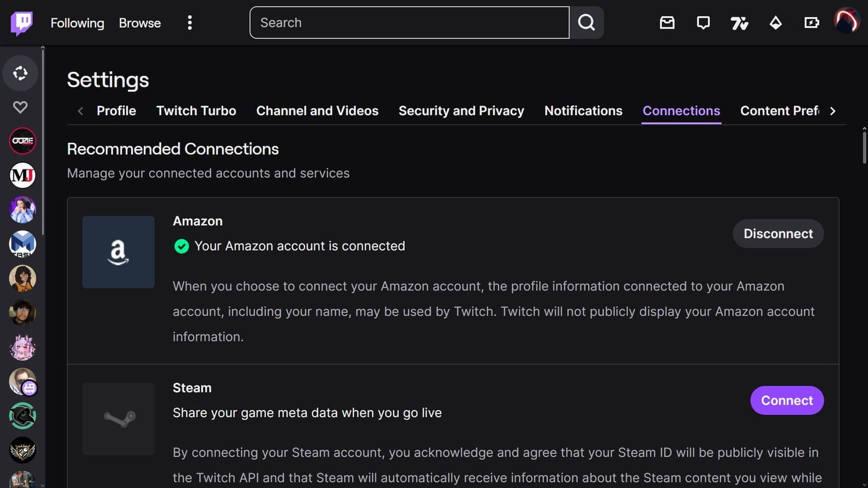Select the Channel and Videos tab
Viewport: 868px width, 488px height.
coord(317,111)
